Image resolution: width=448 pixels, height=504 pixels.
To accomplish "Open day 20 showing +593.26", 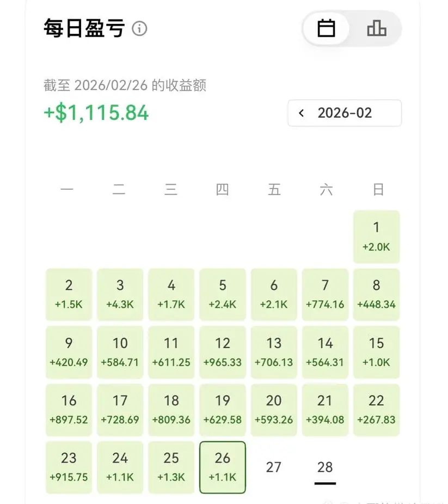I will (274, 410).
